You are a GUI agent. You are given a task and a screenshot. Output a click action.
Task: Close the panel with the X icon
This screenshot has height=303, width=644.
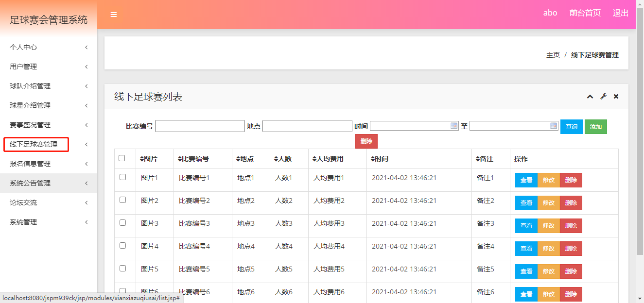coord(616,97)
